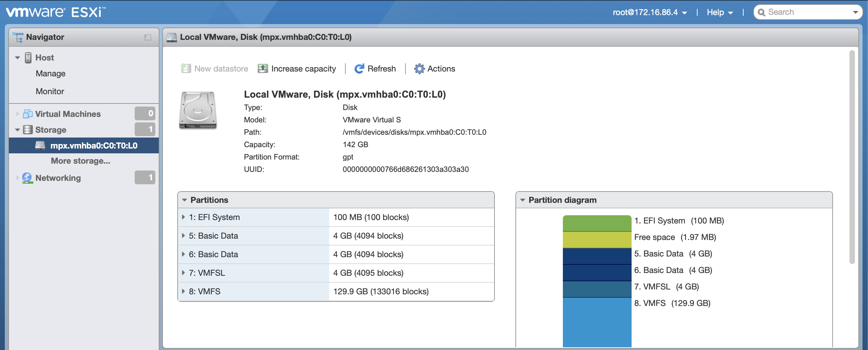Collapse the Host tree node
The image size is (868, 350).
[x=18, y=58]
